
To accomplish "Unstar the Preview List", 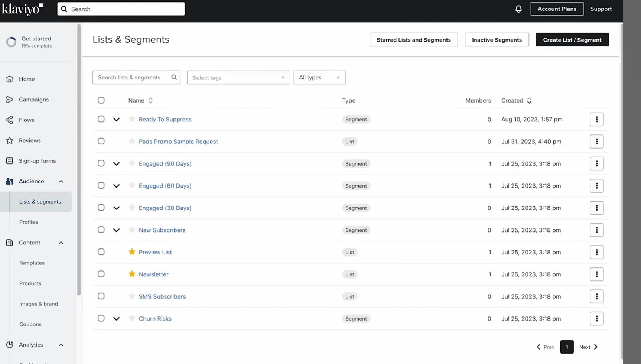I will pyautogui.click(x=132, y=252).
